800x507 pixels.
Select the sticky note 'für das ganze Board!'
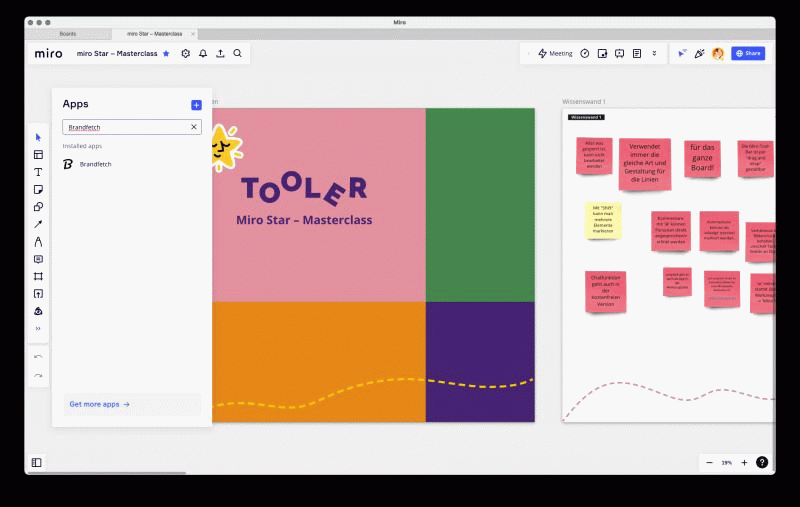(703, 159)
